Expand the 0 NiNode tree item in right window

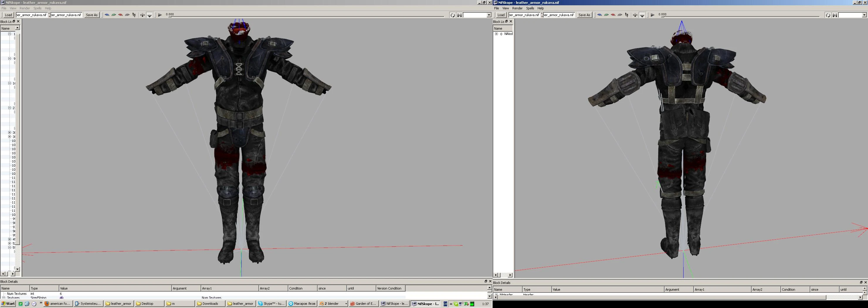[496, 34]
